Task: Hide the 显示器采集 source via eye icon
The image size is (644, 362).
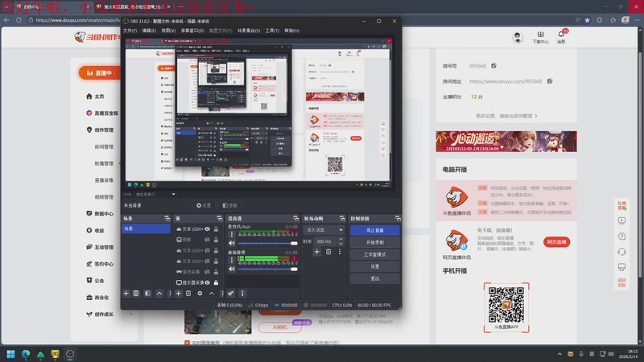Action: point(208,282)
